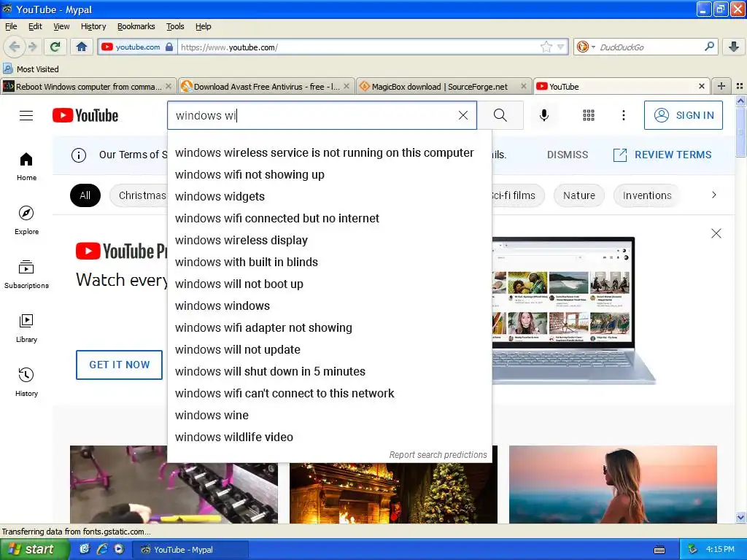Choose suggestion 'windows wireless display'
747x560 pixels.
tap(330, 241)
